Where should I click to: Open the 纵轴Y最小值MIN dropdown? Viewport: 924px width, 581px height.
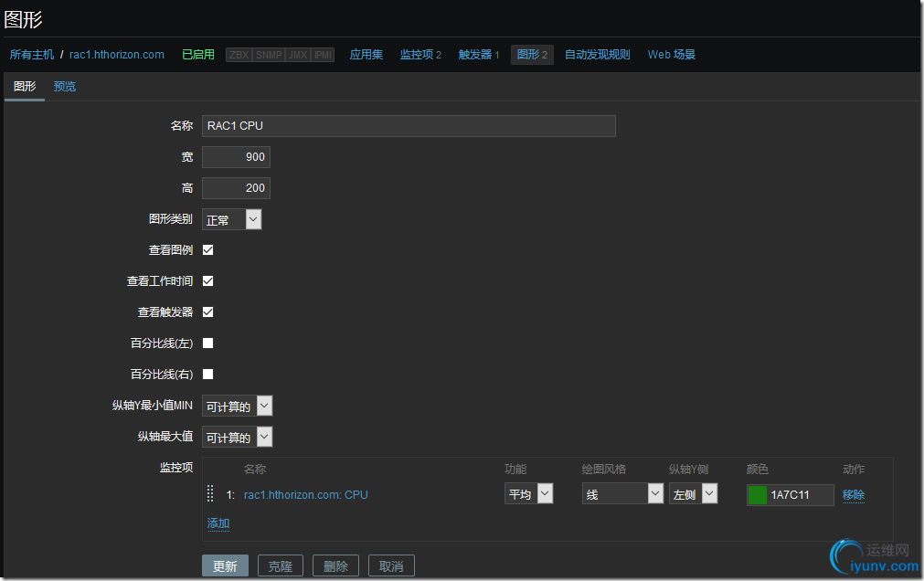coord(237,406)
